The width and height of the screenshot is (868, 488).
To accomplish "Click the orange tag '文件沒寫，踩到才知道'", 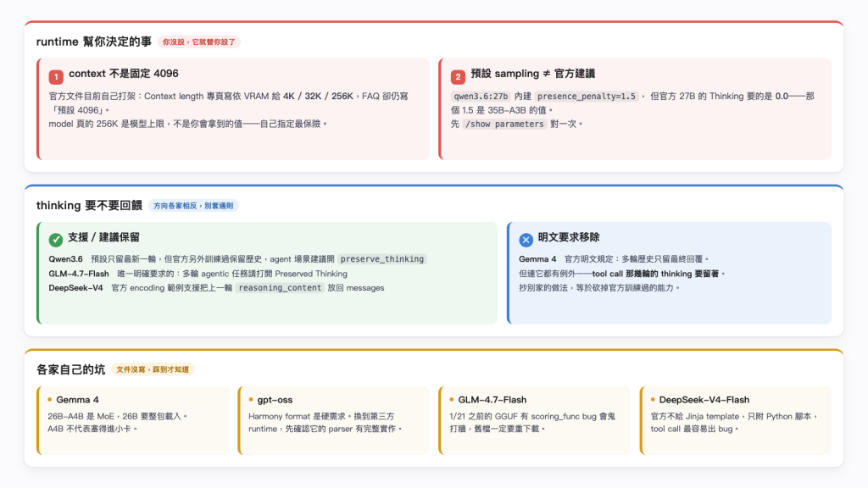I will pyautogui.click(x=153, y=369).
